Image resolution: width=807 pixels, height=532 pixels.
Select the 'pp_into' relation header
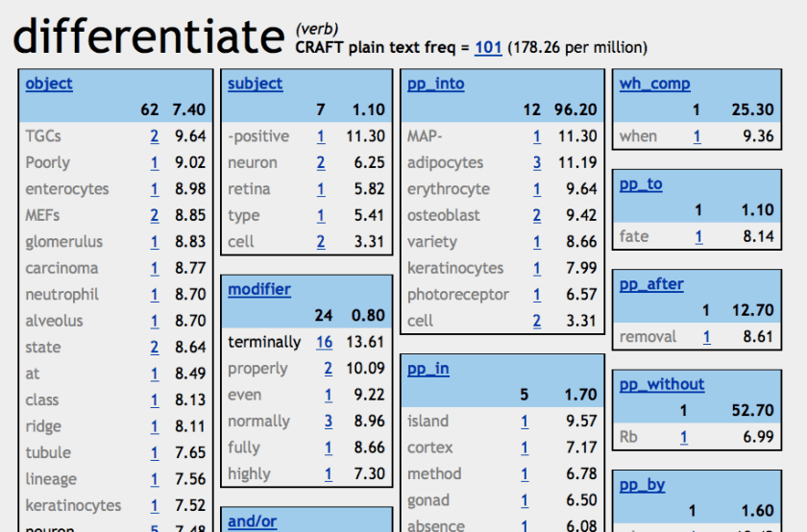pos(435,84)
